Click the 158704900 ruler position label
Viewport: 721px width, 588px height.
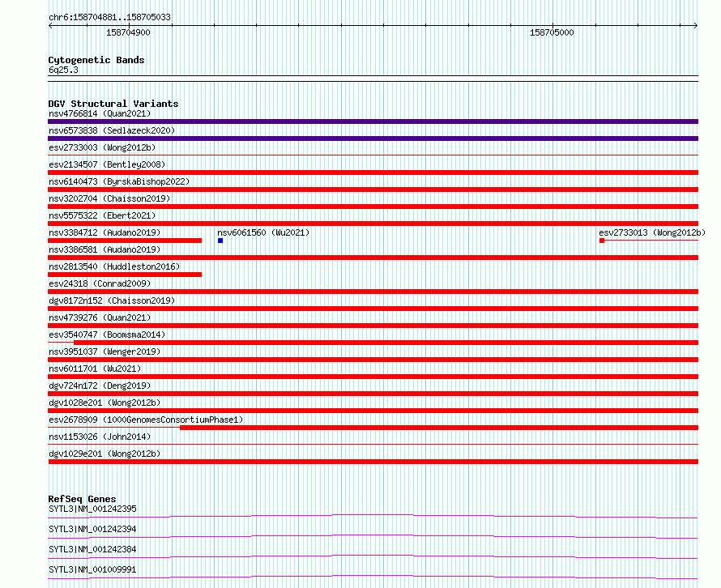point(128,32)
